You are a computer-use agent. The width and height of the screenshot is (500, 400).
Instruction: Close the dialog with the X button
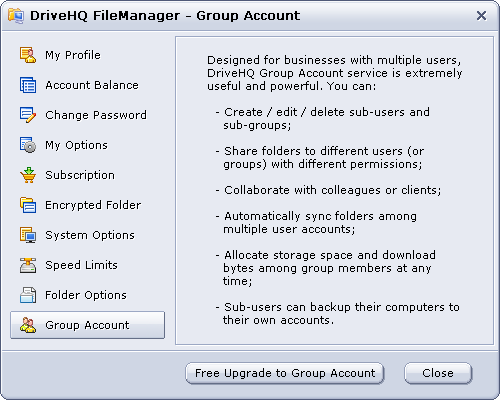click(481, 16)
